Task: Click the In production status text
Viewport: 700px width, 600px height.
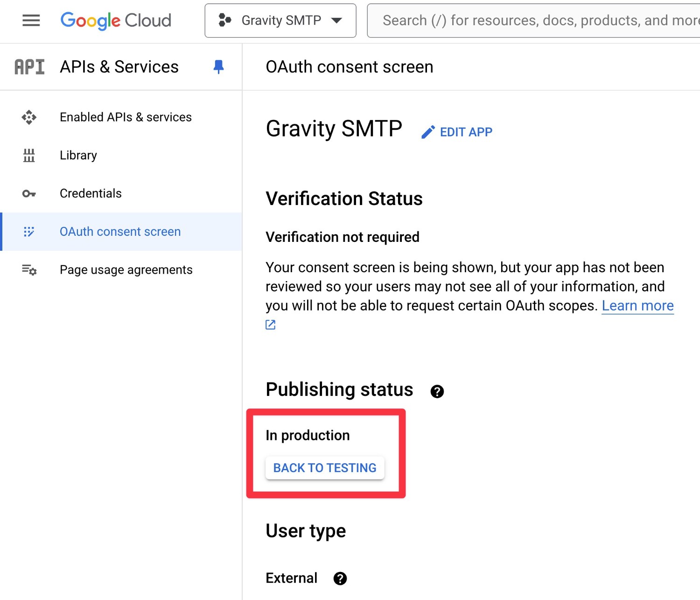Action: click(308, 435)
